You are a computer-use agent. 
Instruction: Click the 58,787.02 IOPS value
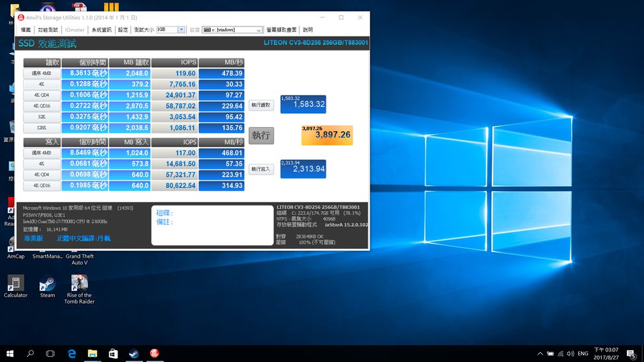pos(175,106)
